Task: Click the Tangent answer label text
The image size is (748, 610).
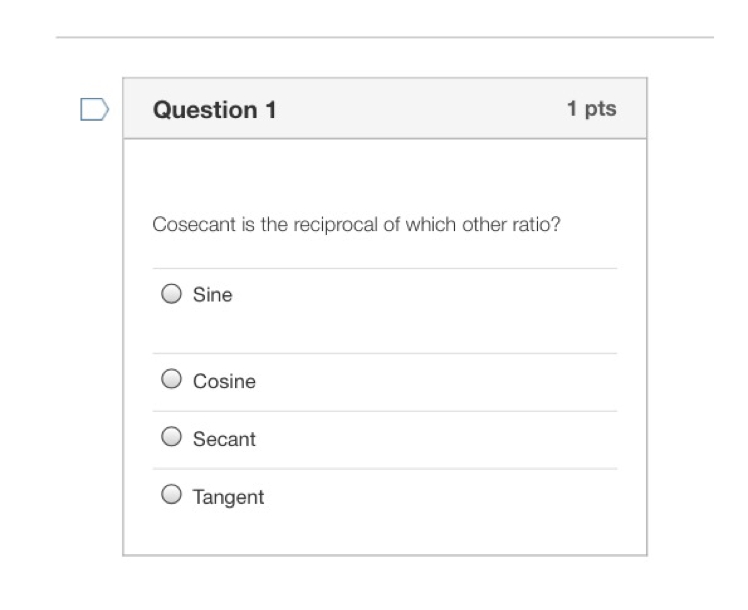Action: (228, 497)
